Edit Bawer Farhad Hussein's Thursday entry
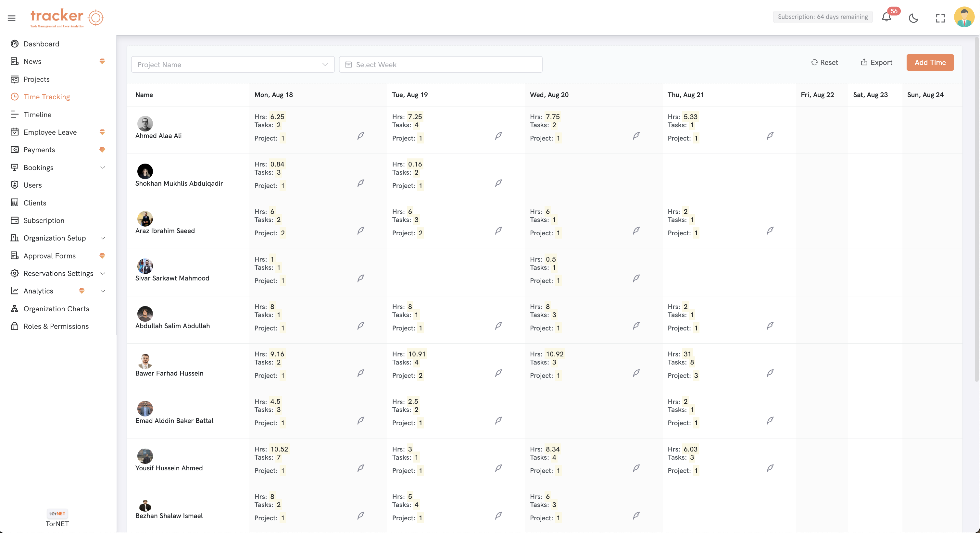 click(x=770, y=373)
